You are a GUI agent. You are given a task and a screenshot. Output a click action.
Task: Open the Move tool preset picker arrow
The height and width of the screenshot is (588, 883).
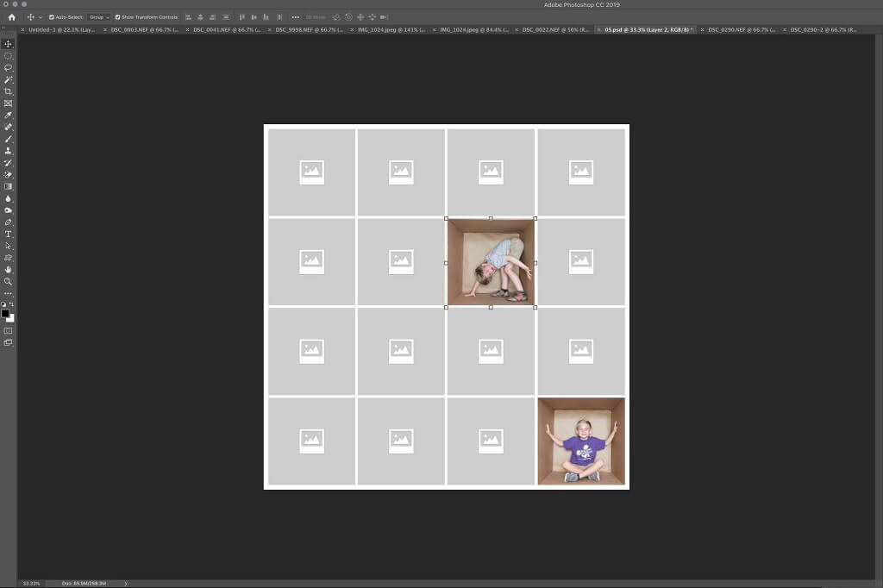(41, 17)
